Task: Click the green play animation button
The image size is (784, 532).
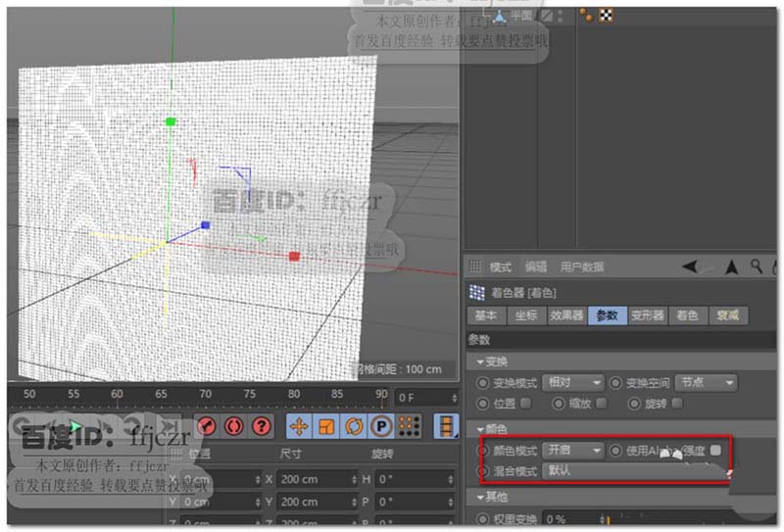Action: 75,427
